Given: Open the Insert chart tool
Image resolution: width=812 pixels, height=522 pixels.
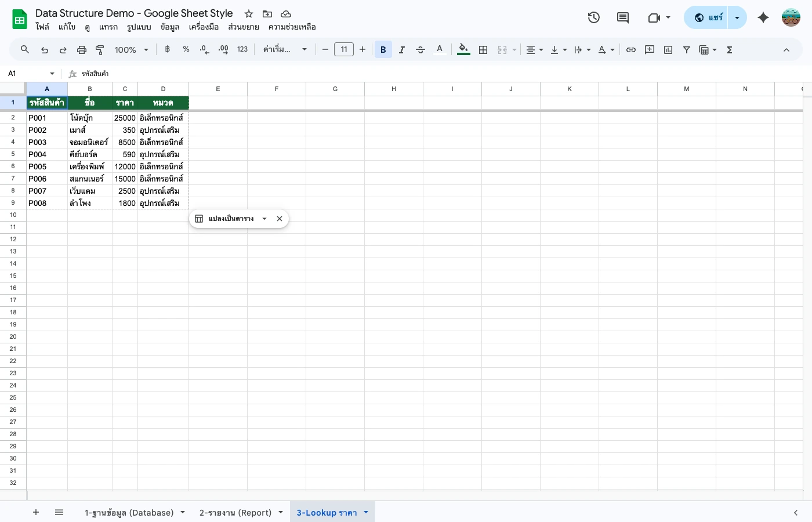Looking at the screenshot, I should (x=668, y=49).
